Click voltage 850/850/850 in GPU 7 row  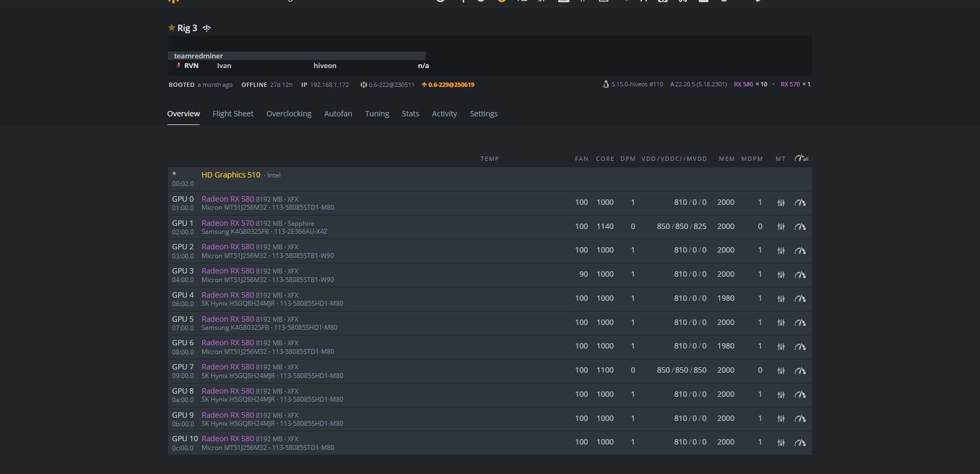coord(682,370)
